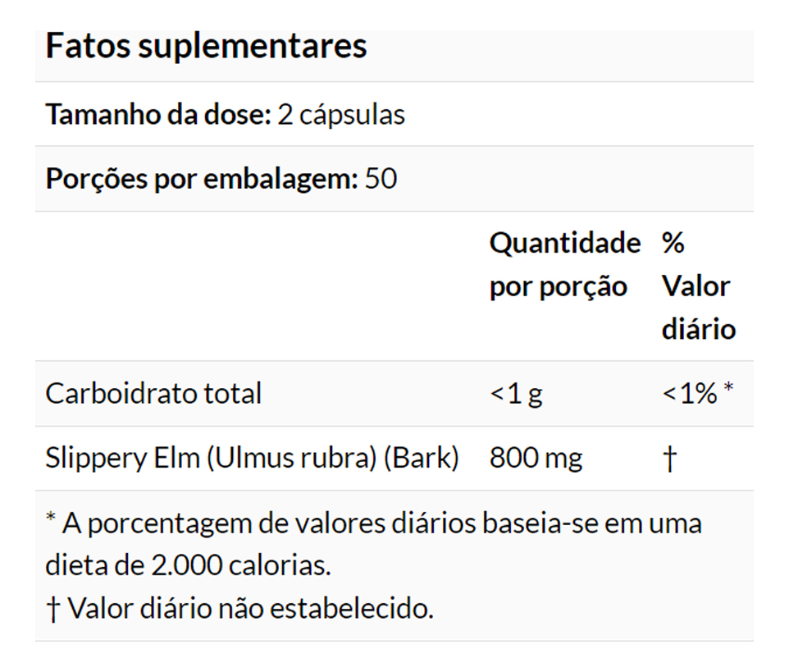Click the "Quantidade por porção" column header

point(564,264)
